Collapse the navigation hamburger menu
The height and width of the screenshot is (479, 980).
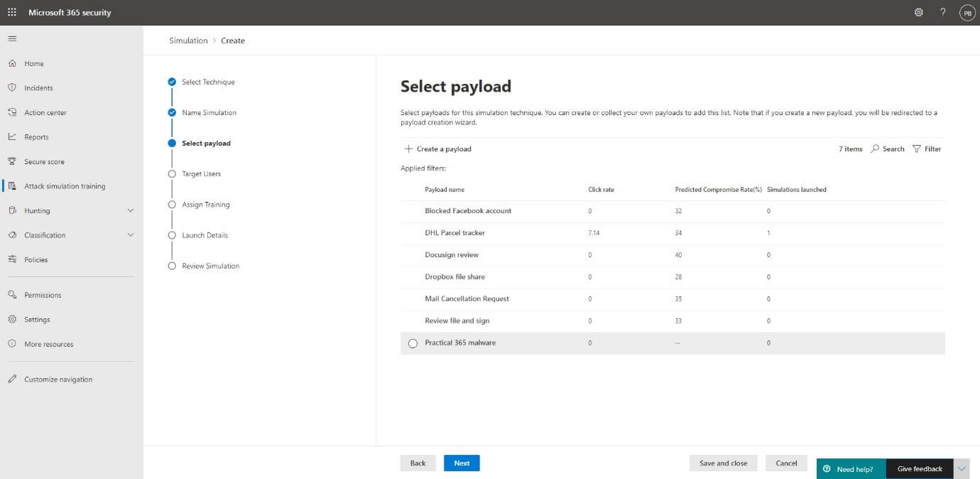pyautogui.click(x=12, y=38)
